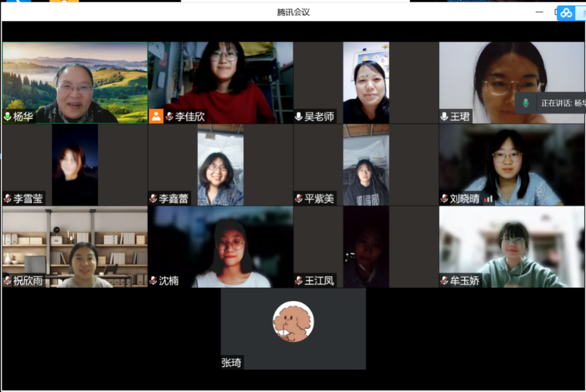Click the microphone icon beside 王珺
Image resolution: width=586 pixels, height=392 pixels.
tap(444, 117)
